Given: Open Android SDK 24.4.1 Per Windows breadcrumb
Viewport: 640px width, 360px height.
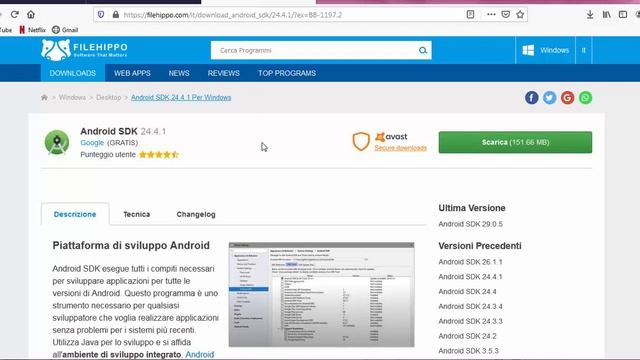Looking at the screenshot, I should coord(181,98).
